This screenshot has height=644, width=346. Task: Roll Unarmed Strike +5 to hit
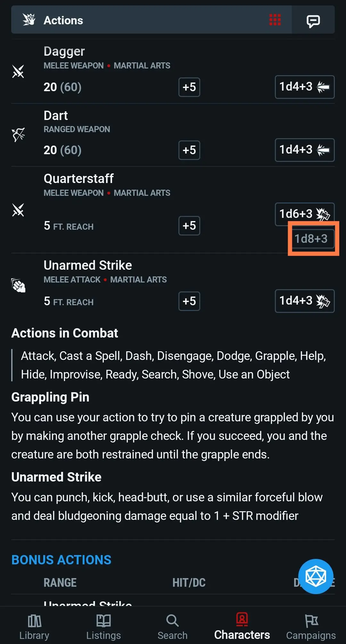click(x=189, y=301)
